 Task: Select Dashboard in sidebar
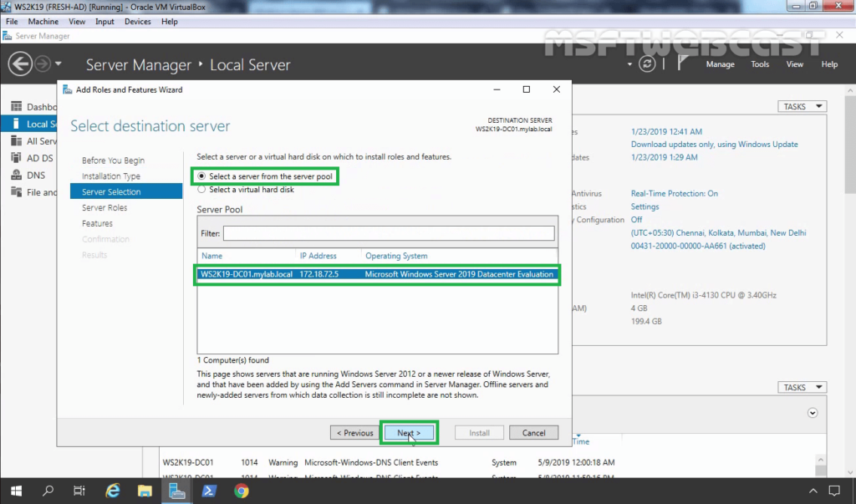(33, 106)
